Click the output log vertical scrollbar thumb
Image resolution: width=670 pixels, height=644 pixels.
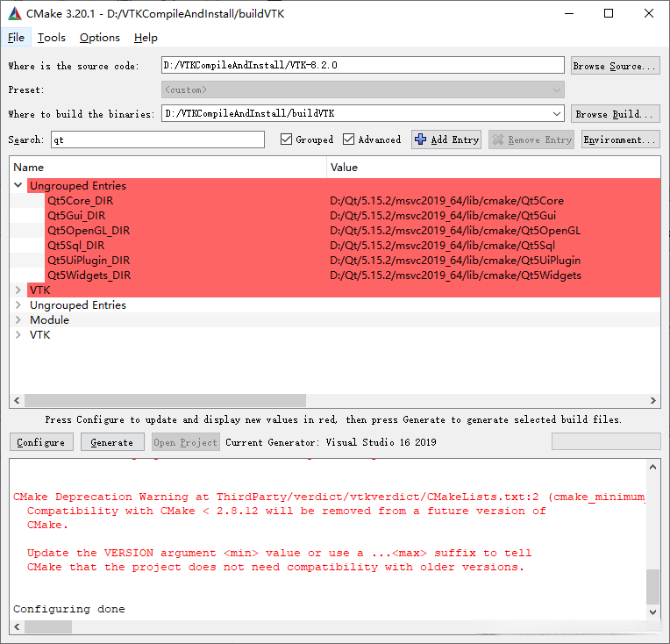coord(653,586)
